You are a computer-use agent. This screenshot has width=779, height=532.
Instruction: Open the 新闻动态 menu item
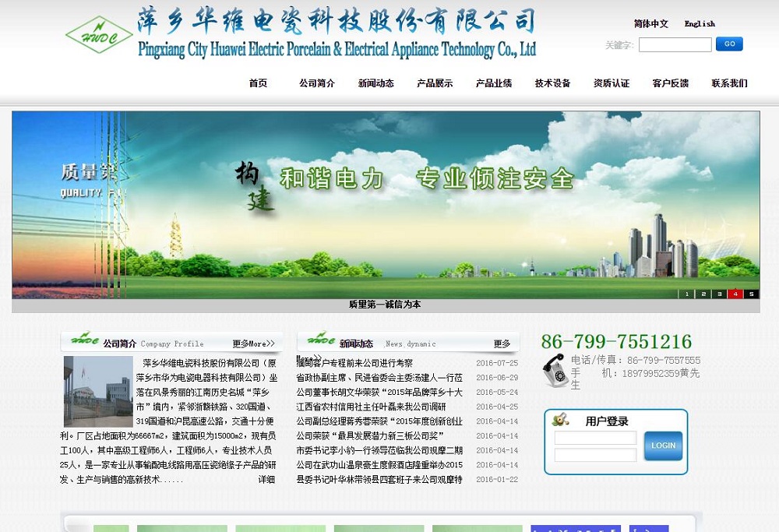[376, 83]
